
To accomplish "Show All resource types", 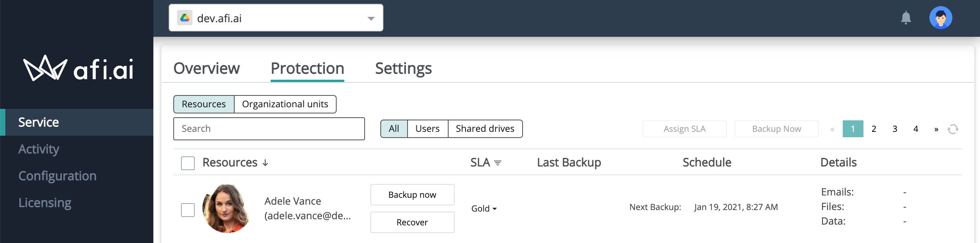I will coord(394,129).
